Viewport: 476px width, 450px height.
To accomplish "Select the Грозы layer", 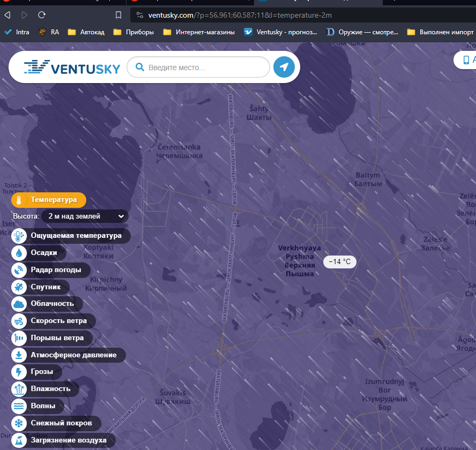I will tap(37, 372).
